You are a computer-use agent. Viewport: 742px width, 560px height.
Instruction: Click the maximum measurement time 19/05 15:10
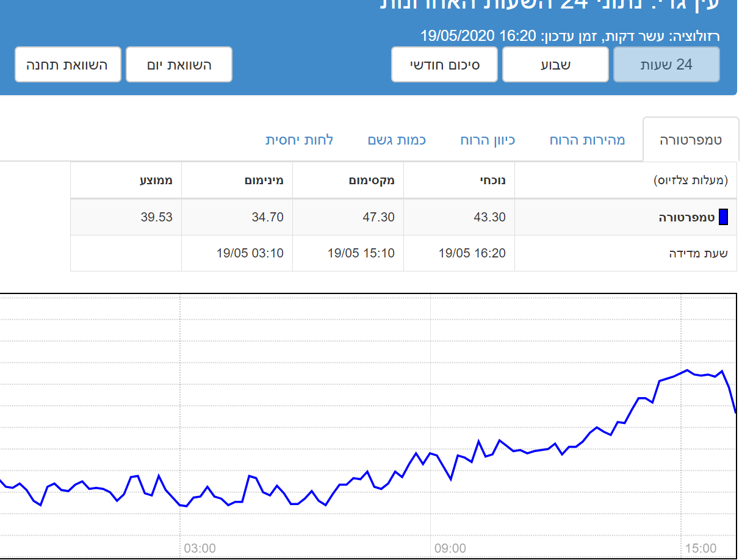361,253
